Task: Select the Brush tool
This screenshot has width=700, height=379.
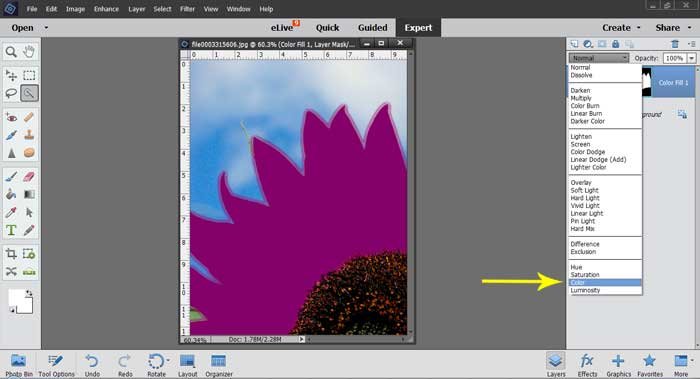Action: point(11,177)
